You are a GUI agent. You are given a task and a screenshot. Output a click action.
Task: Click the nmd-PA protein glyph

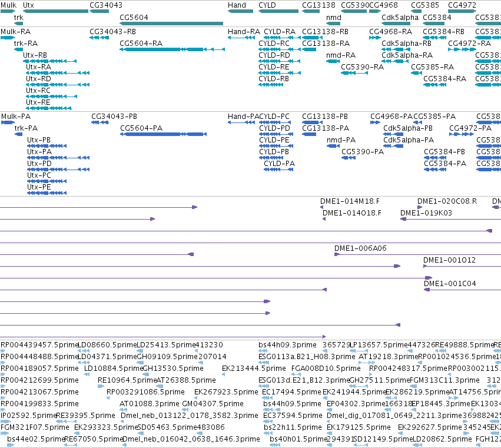click(x=333, y=146)
